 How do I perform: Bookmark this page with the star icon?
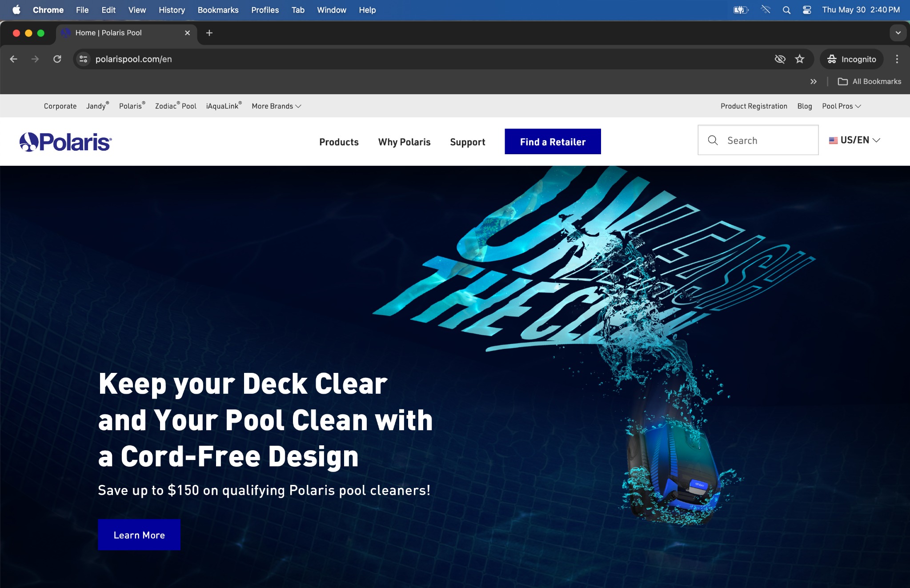[x=800, y=59]
